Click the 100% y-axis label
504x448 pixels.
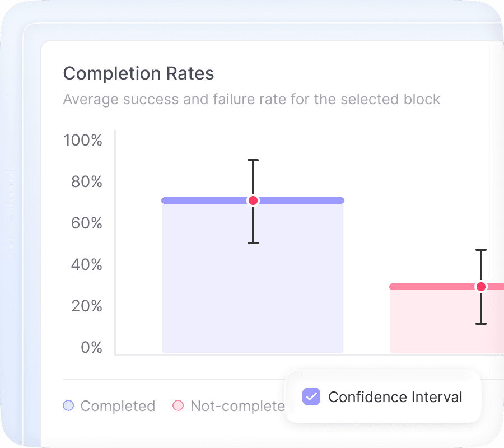(83, 140)
